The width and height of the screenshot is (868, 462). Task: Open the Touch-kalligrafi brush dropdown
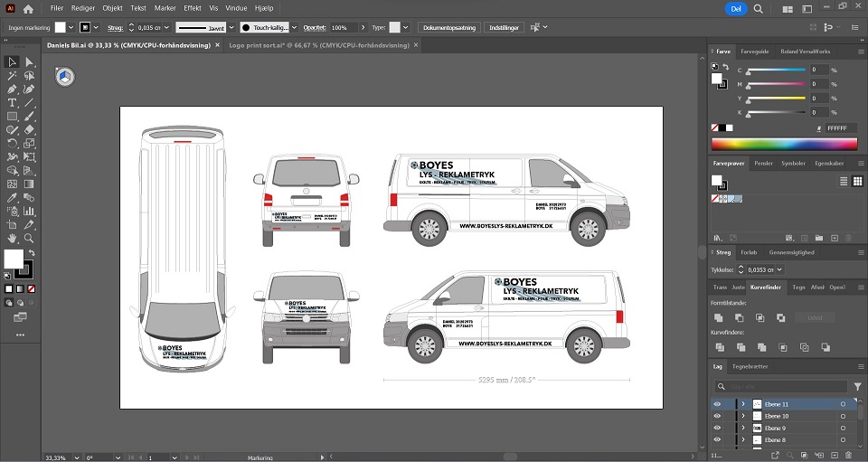295,28
